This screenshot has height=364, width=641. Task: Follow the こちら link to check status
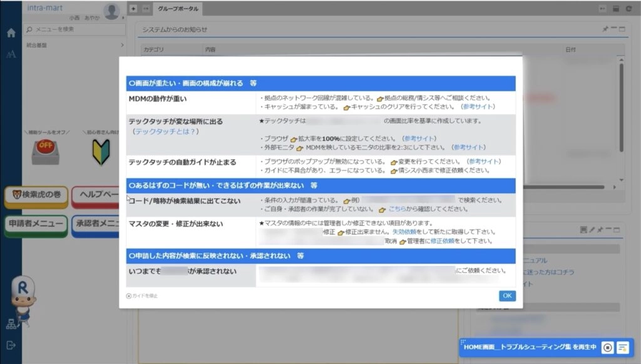click(397, 209)
